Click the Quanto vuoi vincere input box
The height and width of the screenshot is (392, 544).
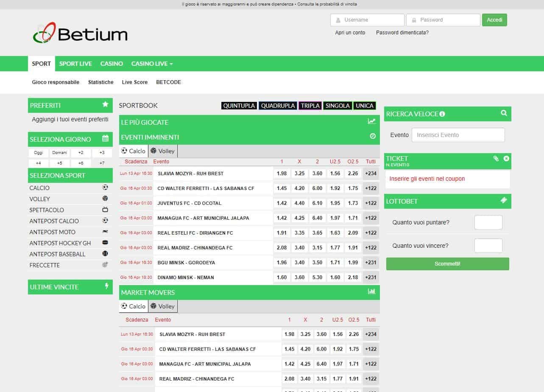point(488,246)
